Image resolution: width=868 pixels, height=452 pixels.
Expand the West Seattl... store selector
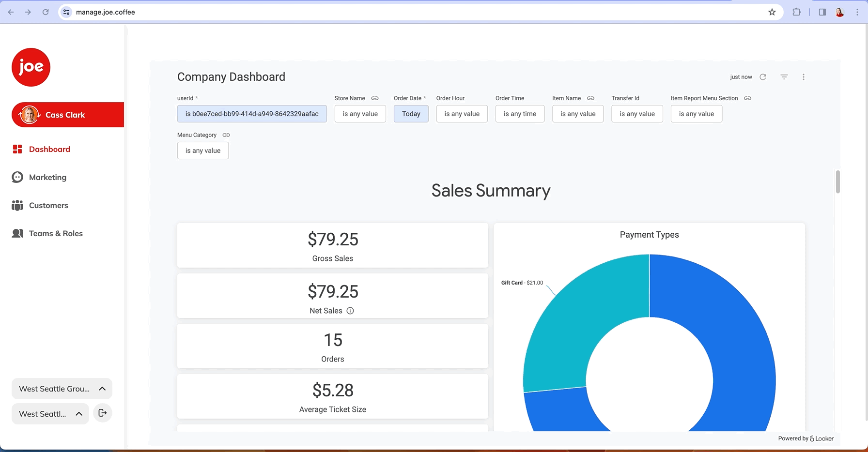[x=50, y=414]
